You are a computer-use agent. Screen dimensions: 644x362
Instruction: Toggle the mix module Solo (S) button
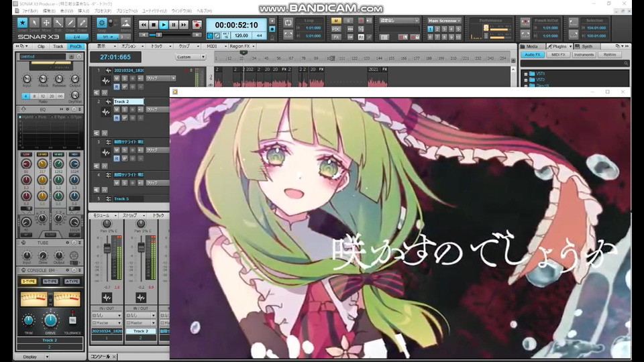point(349,21)
